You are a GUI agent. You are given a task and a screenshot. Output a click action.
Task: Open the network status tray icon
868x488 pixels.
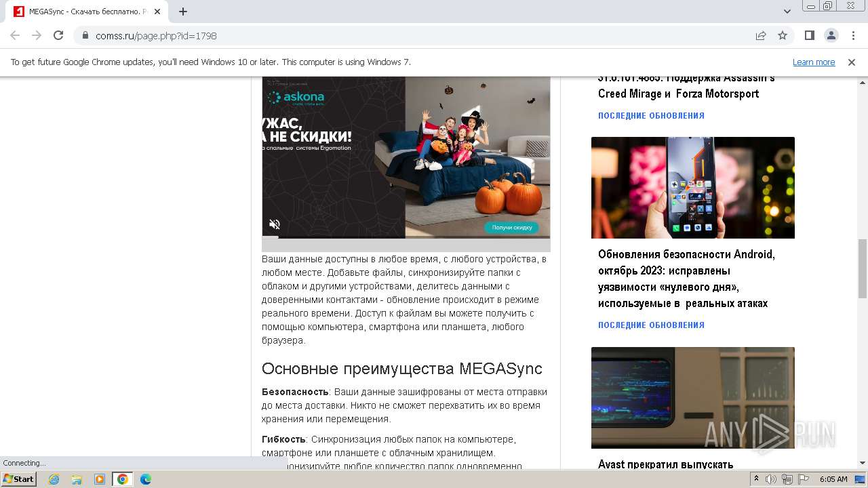(x=787, y=479)
